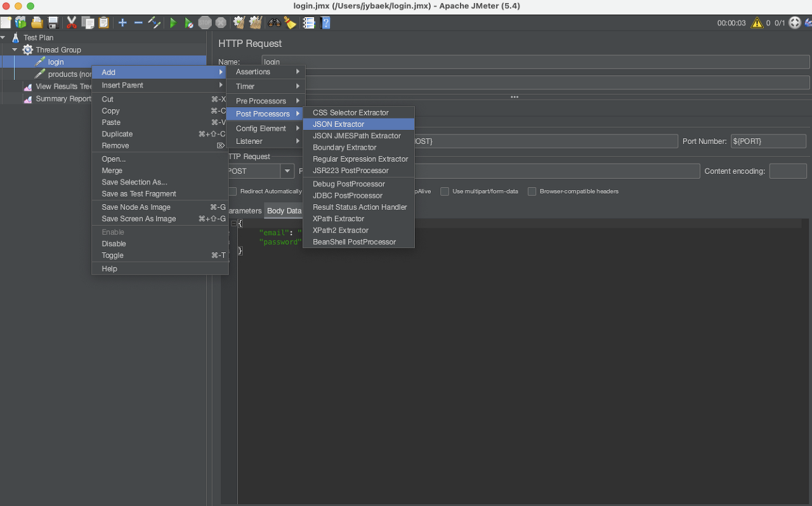Start the test with green play icon
812x506 pixels.
pos(173,23)
